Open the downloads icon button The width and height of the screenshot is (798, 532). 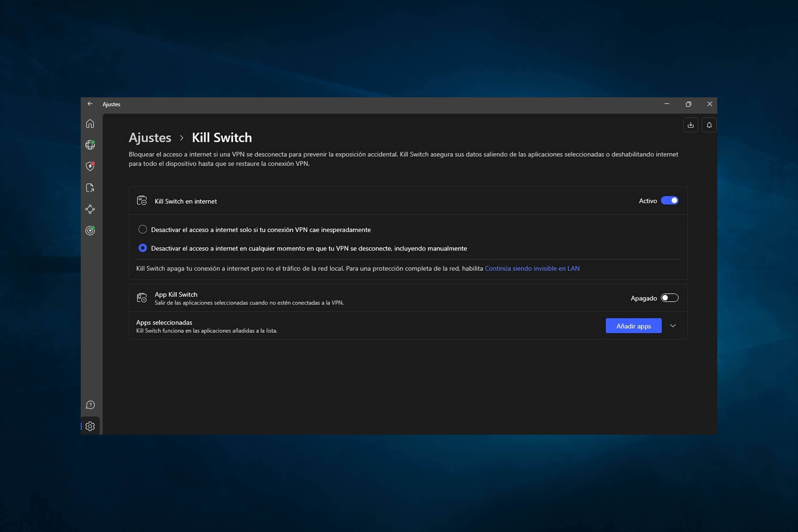tap(690, 125)
